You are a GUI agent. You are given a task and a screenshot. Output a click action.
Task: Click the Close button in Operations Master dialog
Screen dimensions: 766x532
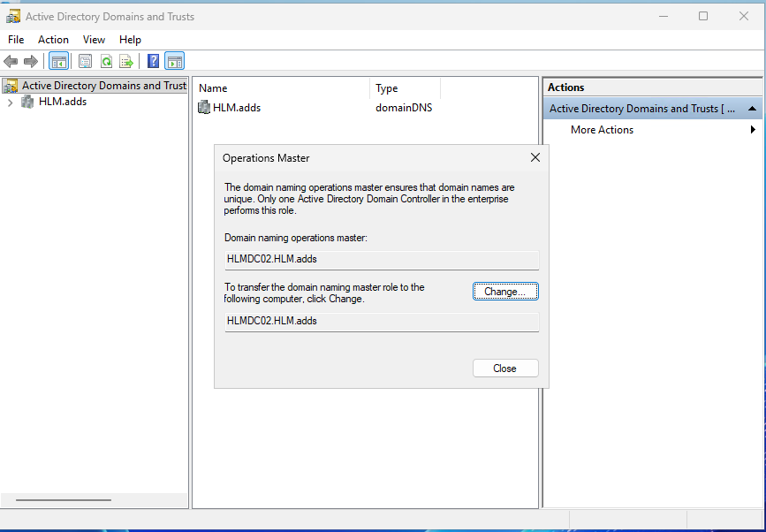[504, 369]
